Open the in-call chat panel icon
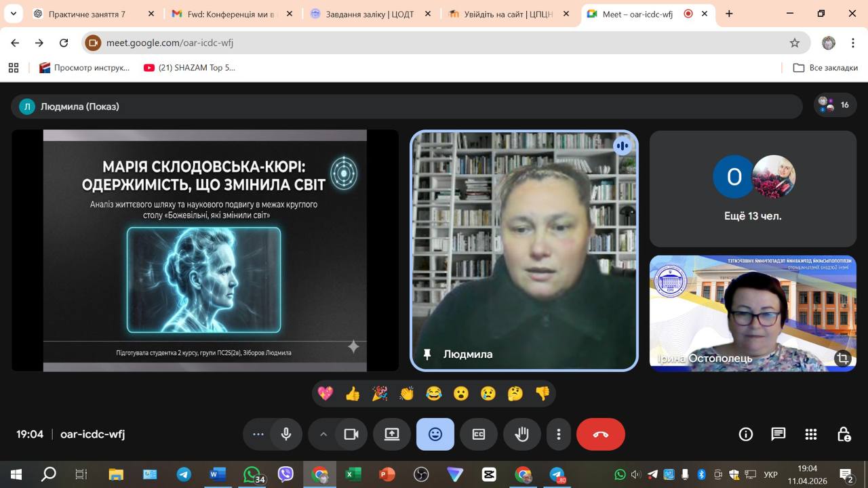This screenshot has height=488, width=868. 778,434
